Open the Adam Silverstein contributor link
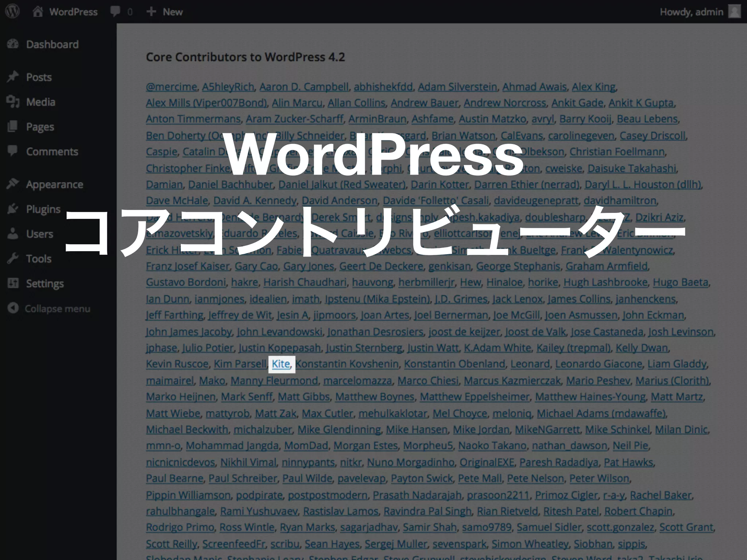The width and height of the screenshot is (747, 560). (457, 87)
